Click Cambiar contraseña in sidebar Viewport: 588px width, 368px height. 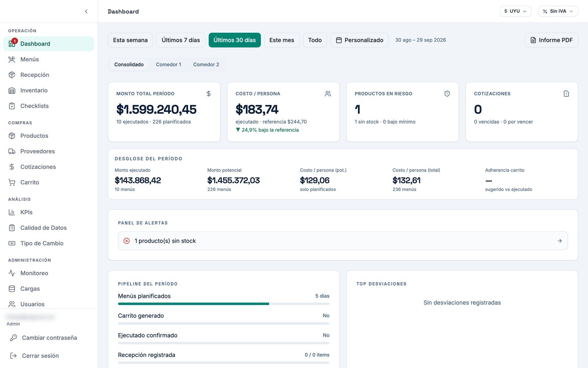click(49, 338)
